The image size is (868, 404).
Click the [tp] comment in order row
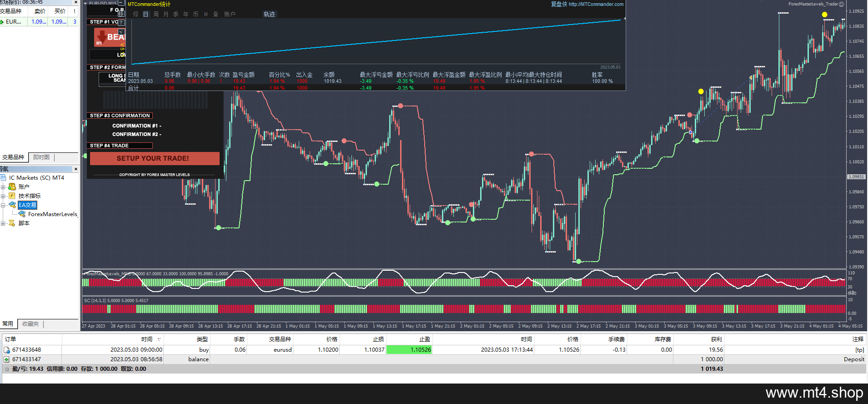tap(859, 350)
